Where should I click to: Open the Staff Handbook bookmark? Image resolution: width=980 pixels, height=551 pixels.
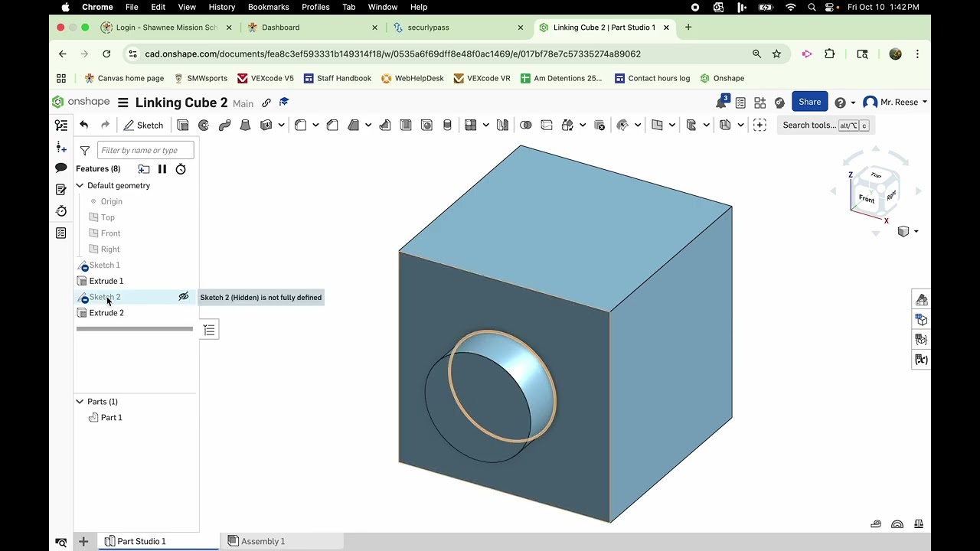point(338,78)
